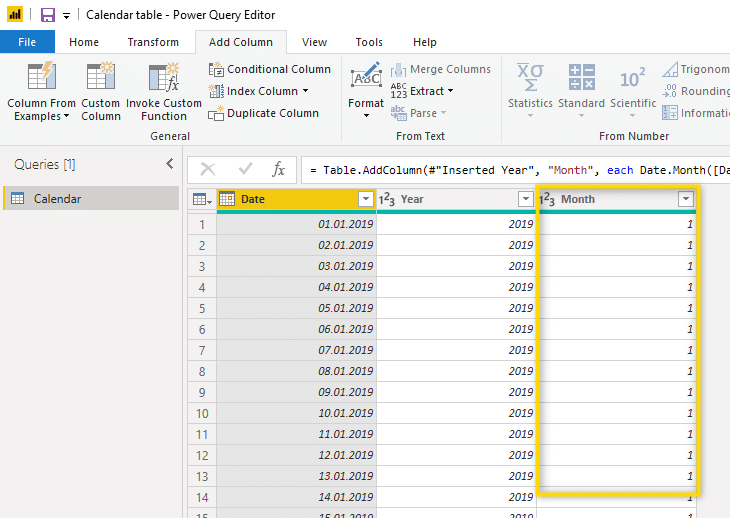Click the table icon at grid corner
Image resolution: width=730 pixels, height=518 pixels.
click(201, 199)
